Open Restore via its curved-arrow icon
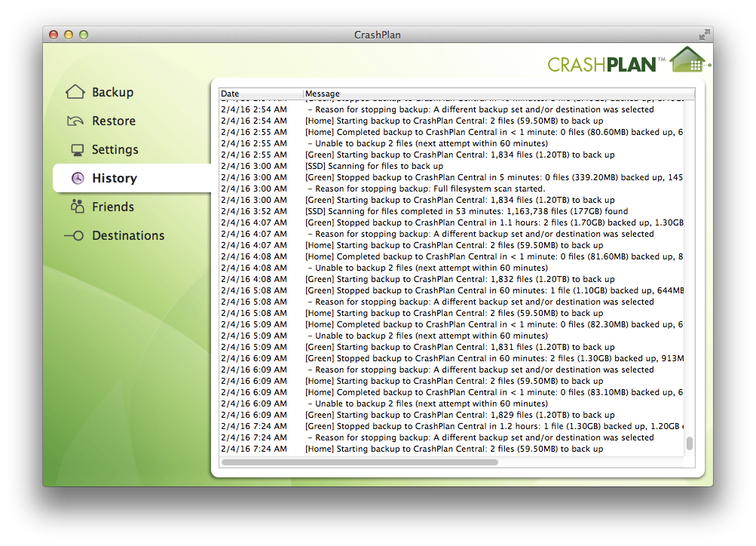The image size is (756, 546). [75, 121]
